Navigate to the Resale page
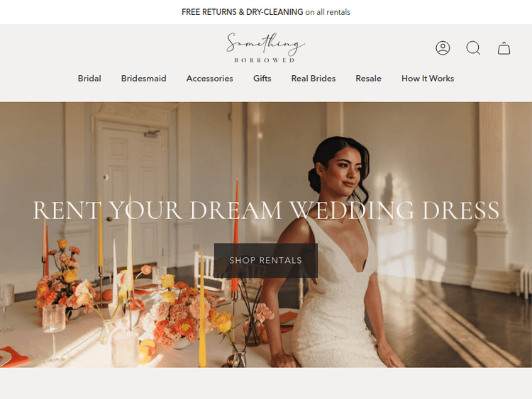The height and width of the screenshot is (399, 532). [368, 79]
